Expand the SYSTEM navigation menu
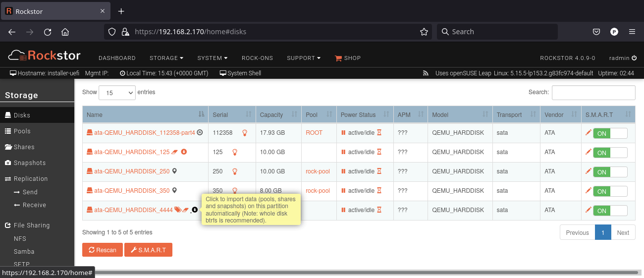The height and width of the screenshot is (278, 644). tap(212, 58)
